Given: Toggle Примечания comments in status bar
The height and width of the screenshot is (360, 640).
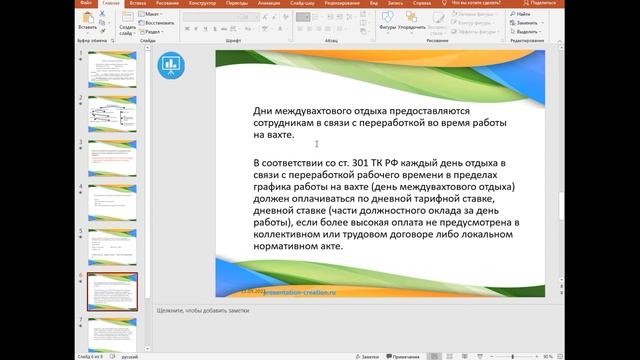Looking at the screenshot, I should 403,357.
